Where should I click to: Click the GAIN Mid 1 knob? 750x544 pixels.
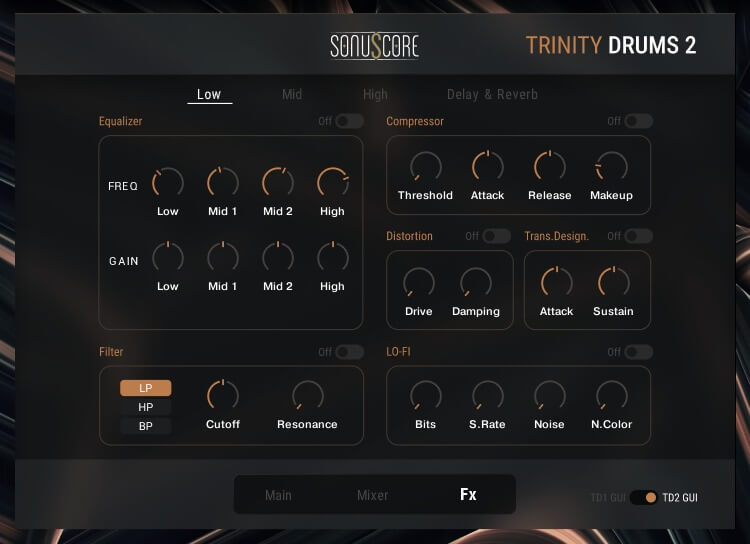(223, 257)
